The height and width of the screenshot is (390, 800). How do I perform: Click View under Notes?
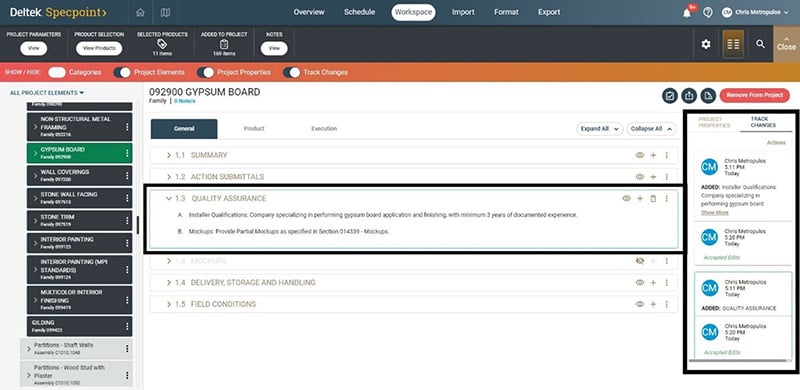tap(274, 48)
